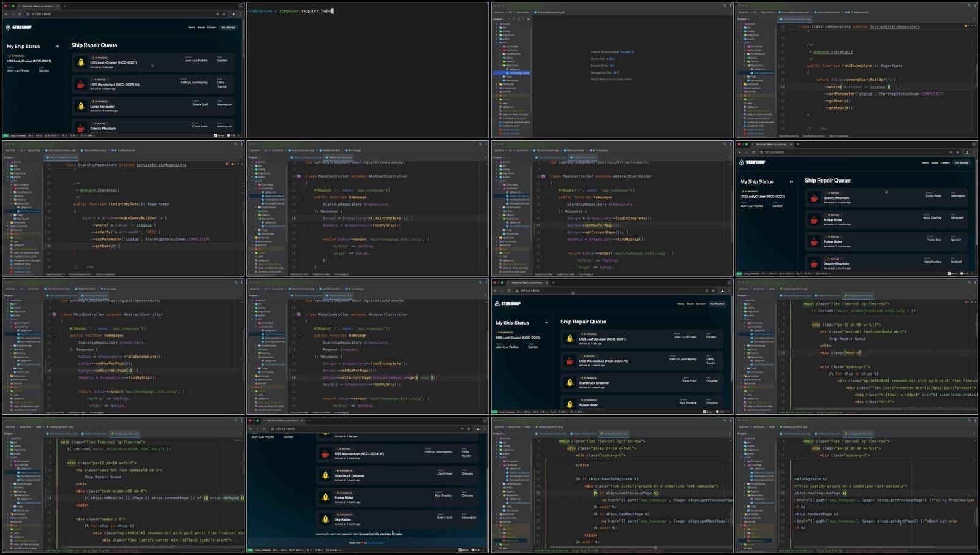Click the 'Search Everywhere' hint text

(x=605, y=52)
